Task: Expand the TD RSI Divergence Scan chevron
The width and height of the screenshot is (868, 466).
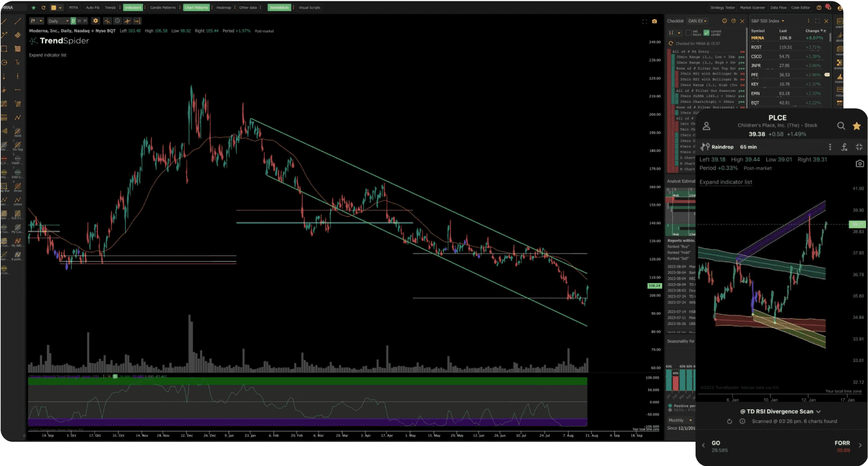Action: (818, 411)
